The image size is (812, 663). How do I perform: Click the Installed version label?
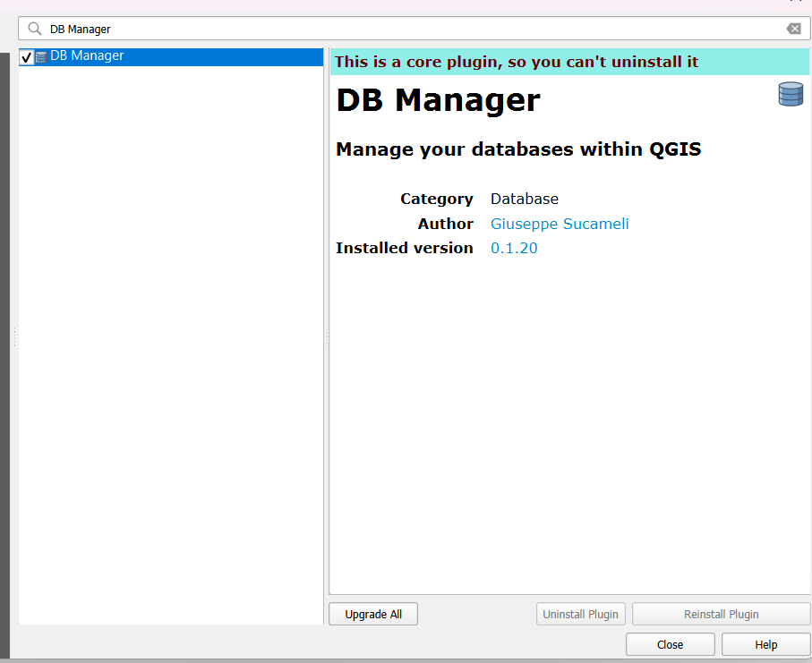pyautogui.click(x=405, y=248)
